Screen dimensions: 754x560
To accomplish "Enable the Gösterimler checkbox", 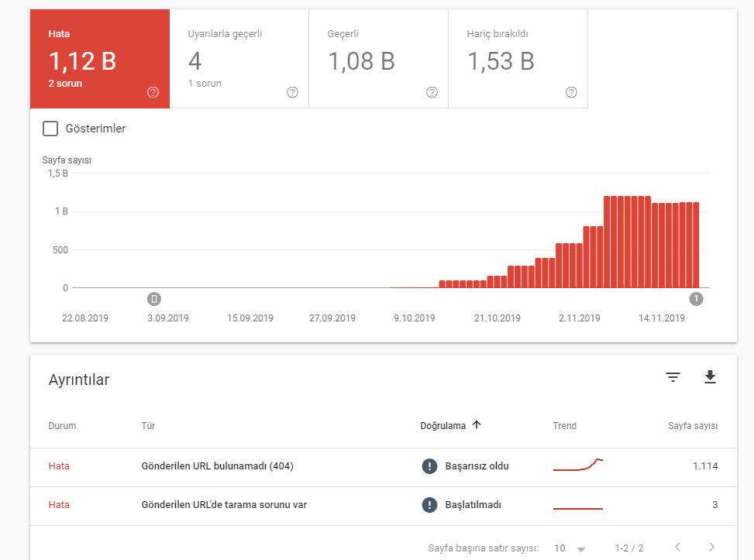I will [50, 129].
